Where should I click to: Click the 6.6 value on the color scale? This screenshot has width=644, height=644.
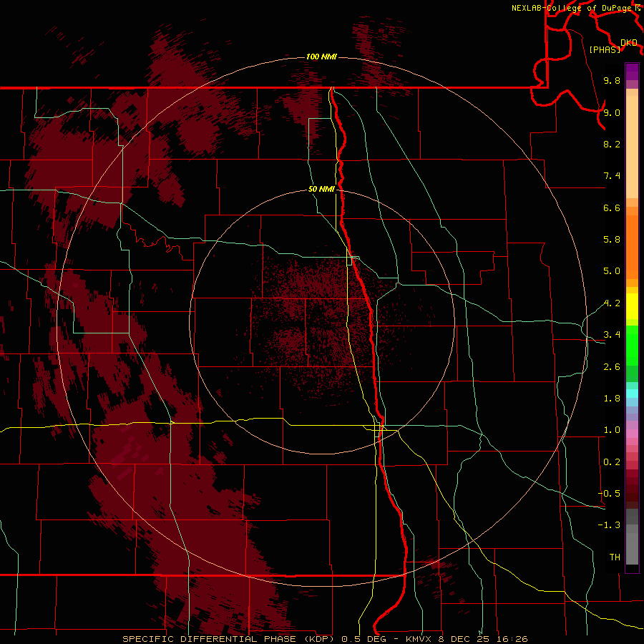pyautogui.click(x=612, y=208)
